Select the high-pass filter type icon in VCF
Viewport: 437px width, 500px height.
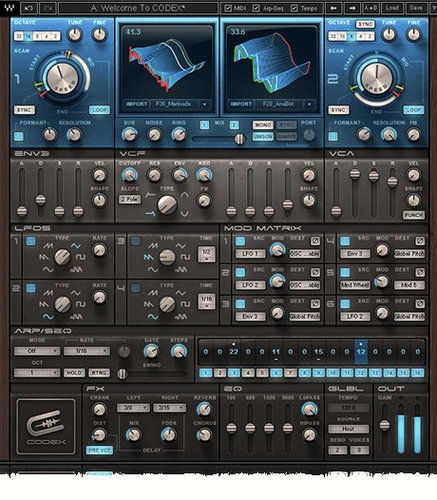[x=150, y=195]
